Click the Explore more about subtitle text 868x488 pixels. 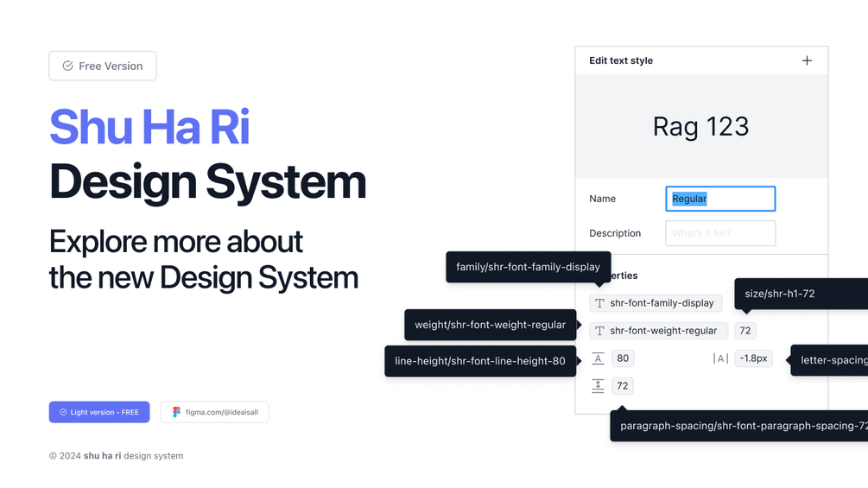coord(175,242)
